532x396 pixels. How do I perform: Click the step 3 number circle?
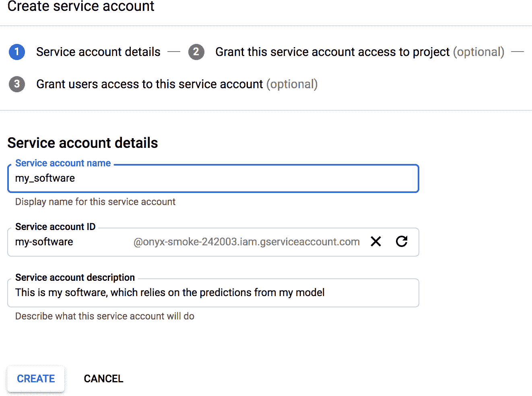(x=17, y=84)
